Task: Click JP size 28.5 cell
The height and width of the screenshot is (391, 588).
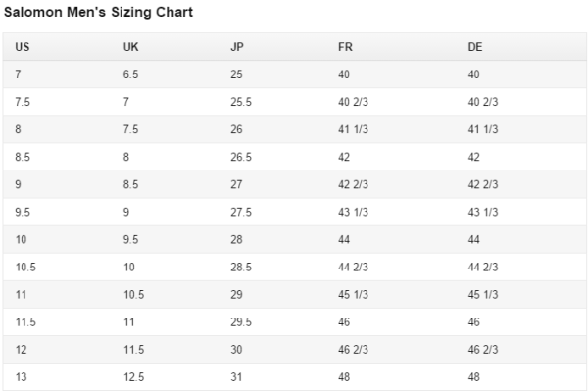Action: tap(241, 267)
